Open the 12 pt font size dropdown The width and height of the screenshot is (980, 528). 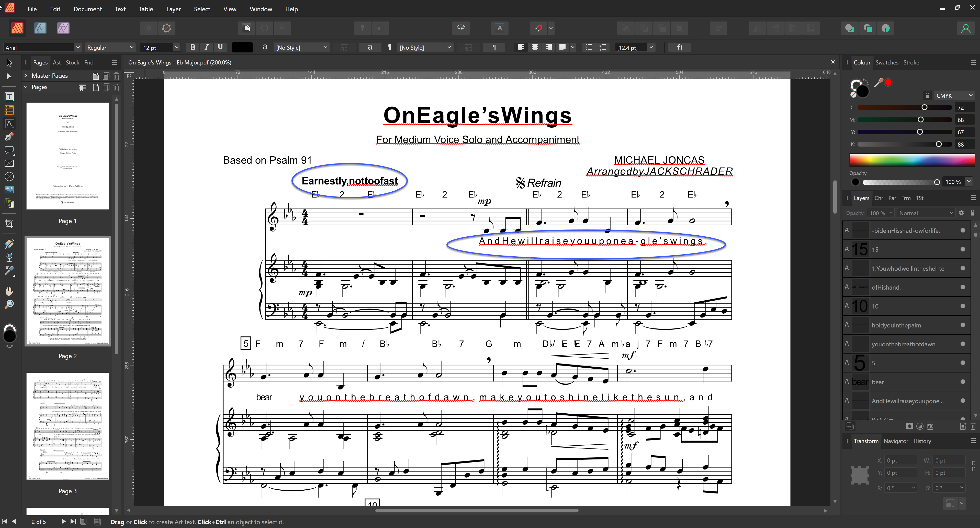176,48
